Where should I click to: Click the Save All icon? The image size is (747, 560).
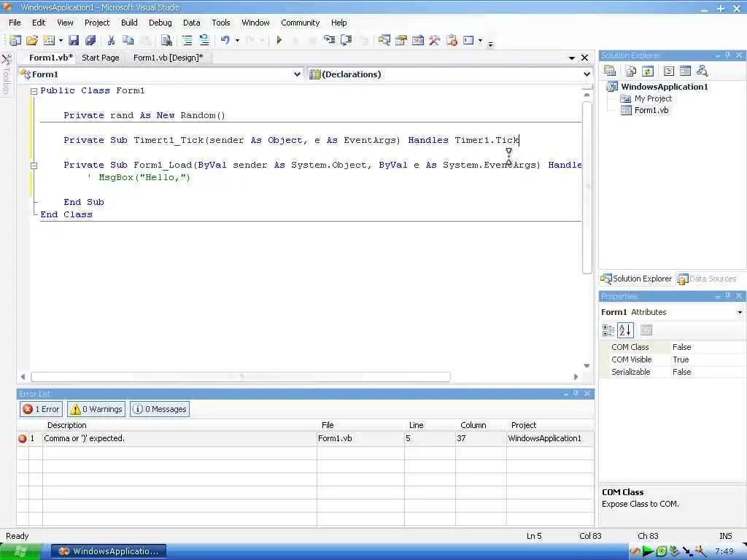90,41
